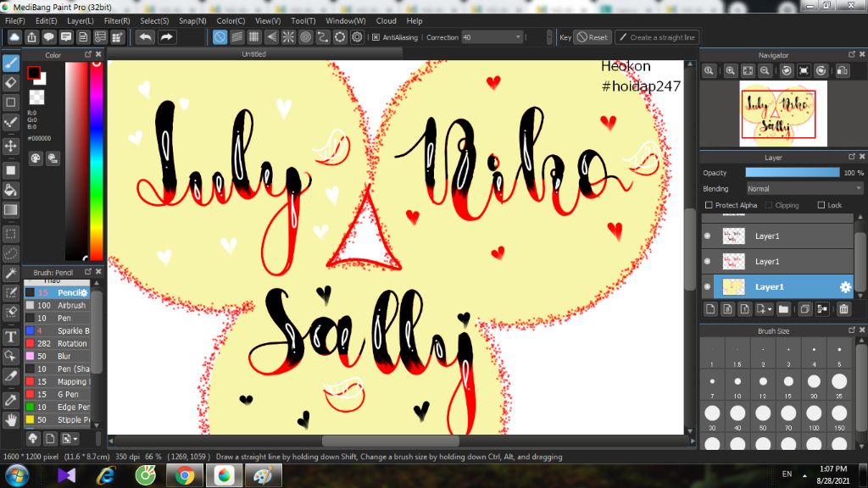
Task: Show hidden system tray icons arrow
Action: [x=804, y=474]
